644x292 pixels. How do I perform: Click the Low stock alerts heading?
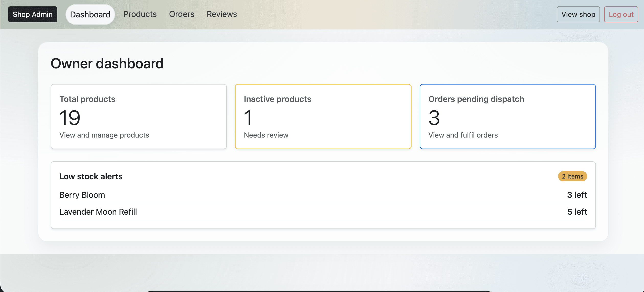[91, 176]
